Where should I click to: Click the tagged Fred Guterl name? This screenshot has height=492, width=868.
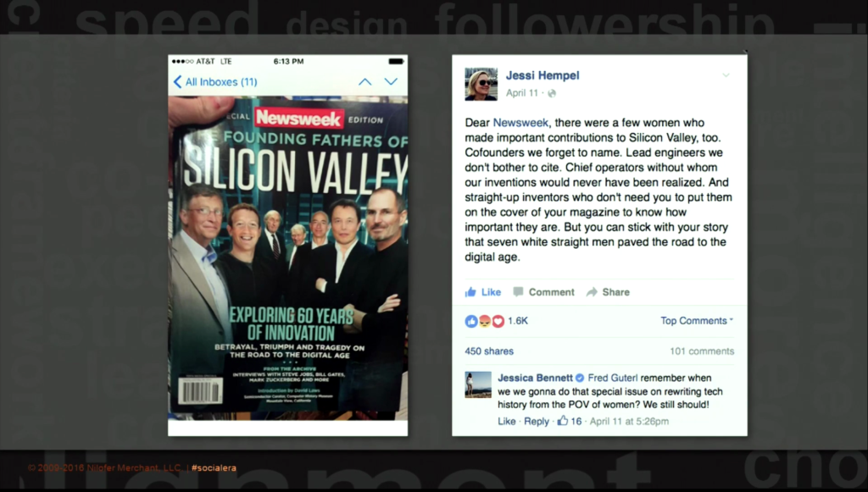(x=612, y=379)
